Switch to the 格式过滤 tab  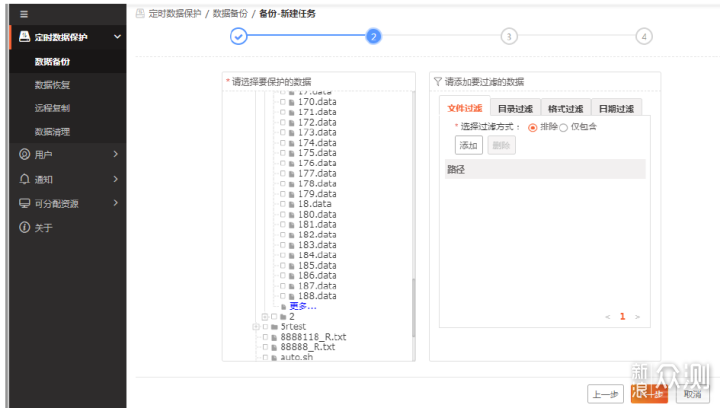566,108
